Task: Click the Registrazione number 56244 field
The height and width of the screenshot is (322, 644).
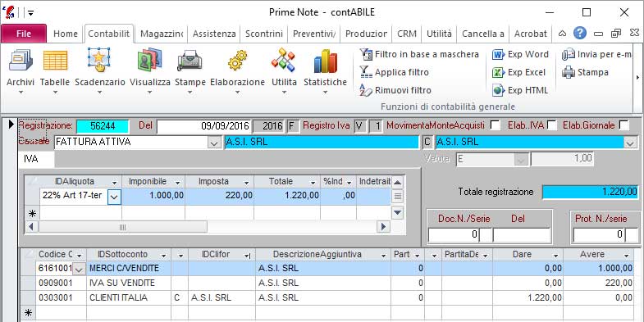Action: pyautogui.click(x=103, y=126)
